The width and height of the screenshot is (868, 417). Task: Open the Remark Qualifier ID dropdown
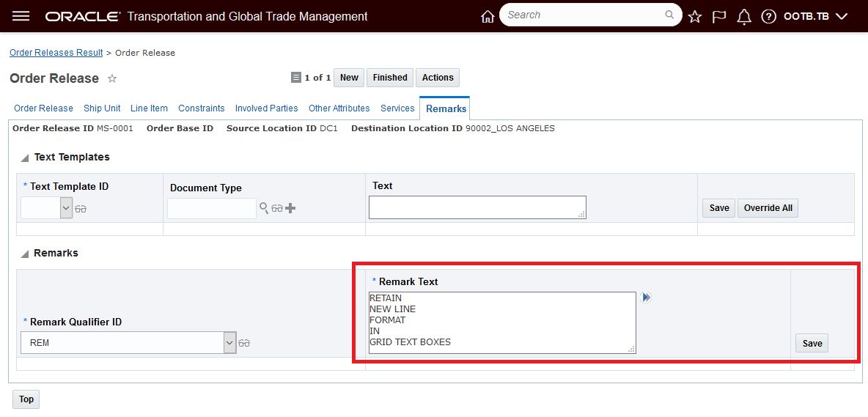(x=229, y=342)
